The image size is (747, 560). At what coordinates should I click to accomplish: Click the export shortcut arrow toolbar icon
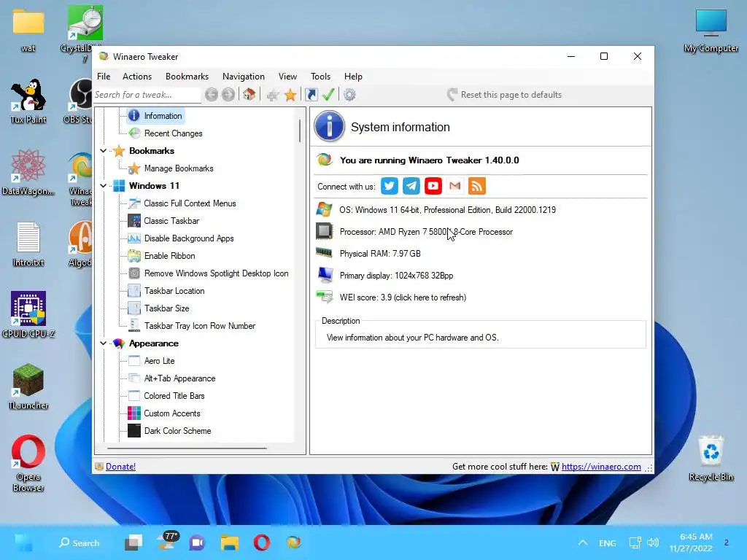pos(311,95)
